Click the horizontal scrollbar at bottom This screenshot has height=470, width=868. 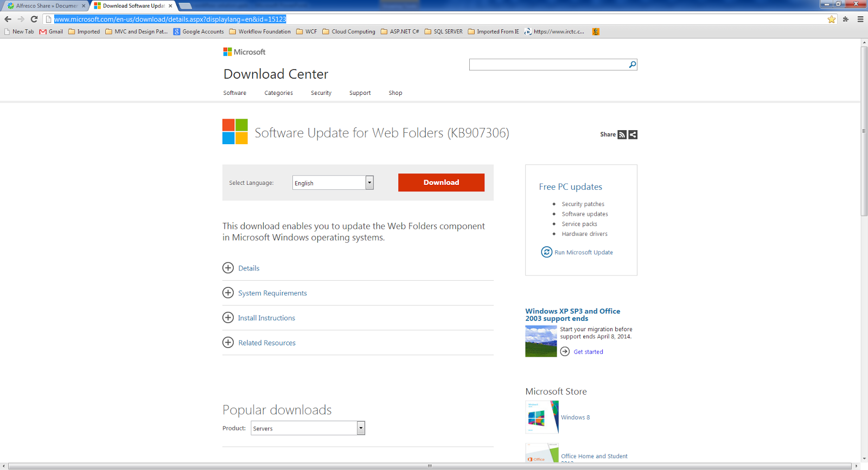(430, 466)
